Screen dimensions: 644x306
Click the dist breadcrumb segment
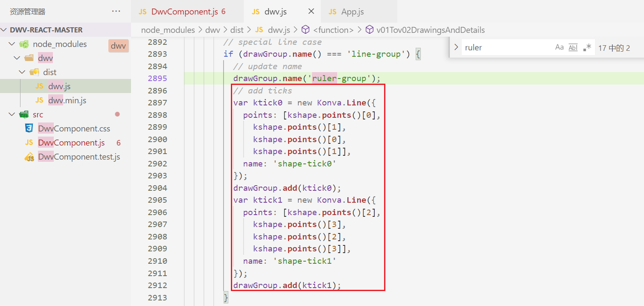pos(237,30)
